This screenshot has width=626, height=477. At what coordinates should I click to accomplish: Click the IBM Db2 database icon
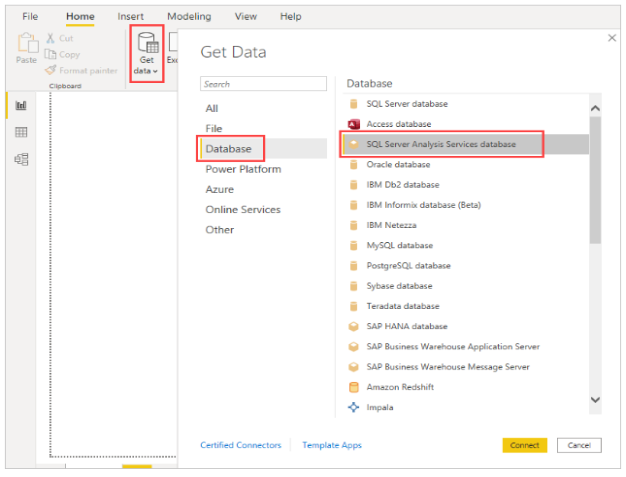click(x=353, y=185)
